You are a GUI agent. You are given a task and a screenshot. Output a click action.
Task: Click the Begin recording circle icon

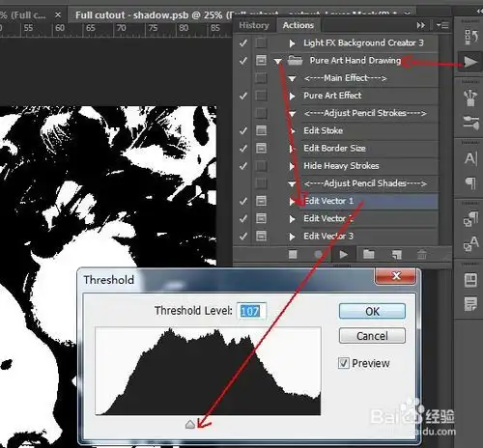coord(318,255)
